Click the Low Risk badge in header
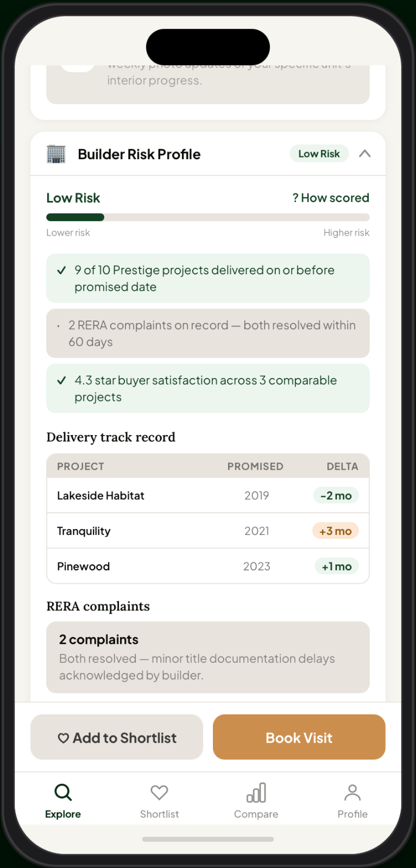 319,154
